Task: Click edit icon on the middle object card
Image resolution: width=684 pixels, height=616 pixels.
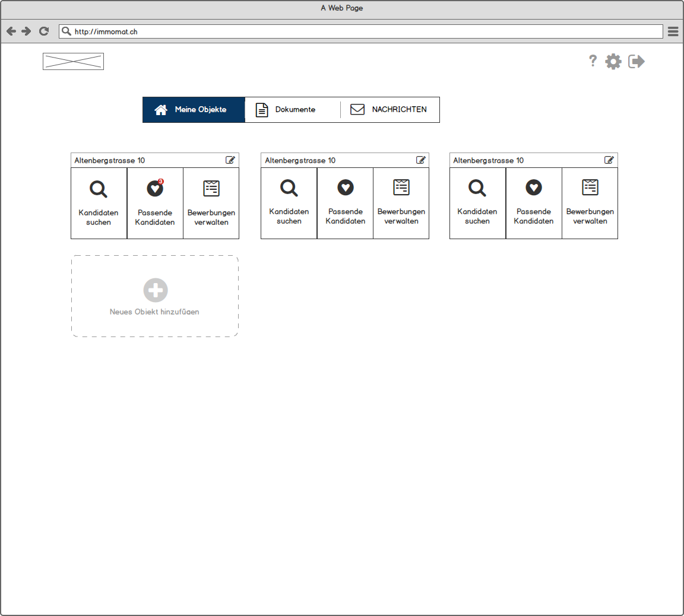Action: (x=421, y=160)
